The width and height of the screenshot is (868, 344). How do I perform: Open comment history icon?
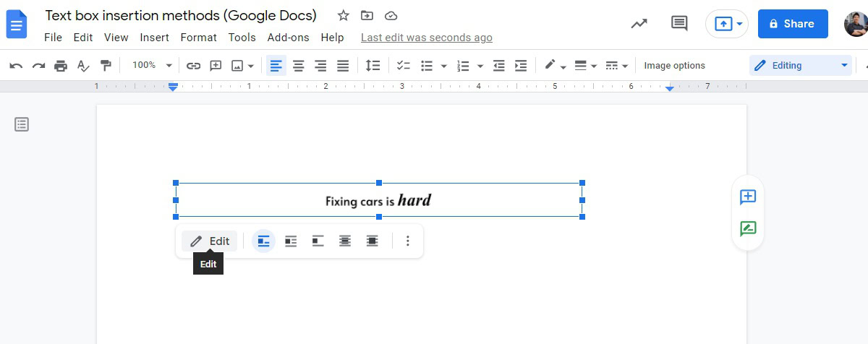(678, 23)
